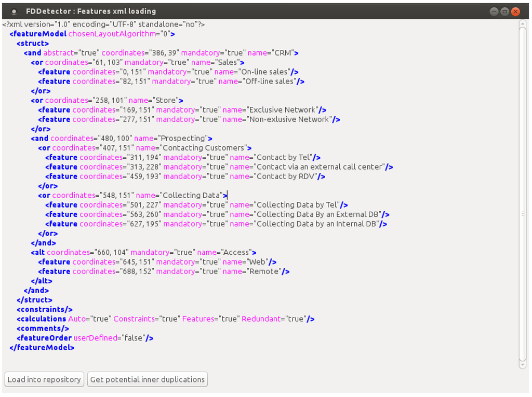Click the calculations tag line
Image resolution: width=532 pixels, height=397 pixels.
pyautogui.click(x=45, y=319)
